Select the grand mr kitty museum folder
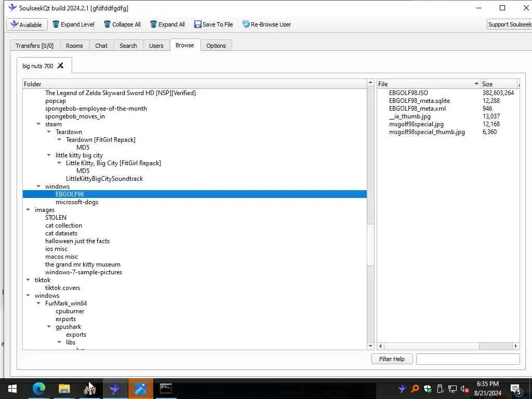Screen dimensions: 532x399 (x=83, y=264)
